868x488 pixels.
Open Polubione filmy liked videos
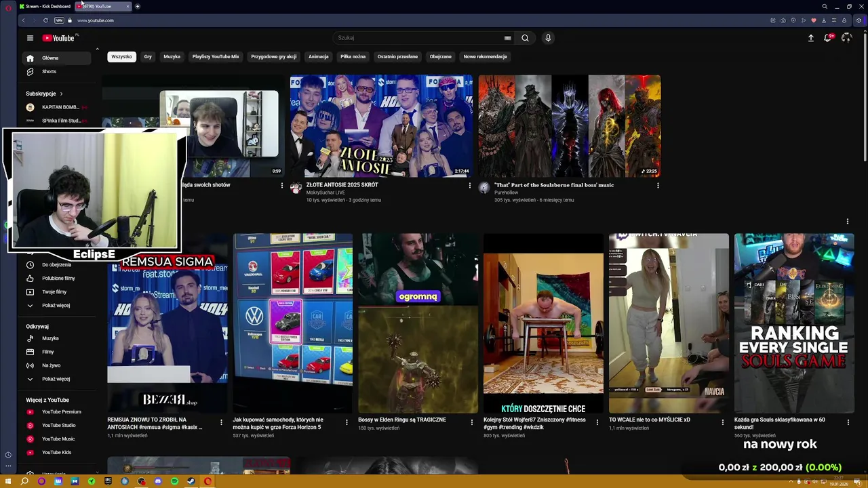click(57, 278)
